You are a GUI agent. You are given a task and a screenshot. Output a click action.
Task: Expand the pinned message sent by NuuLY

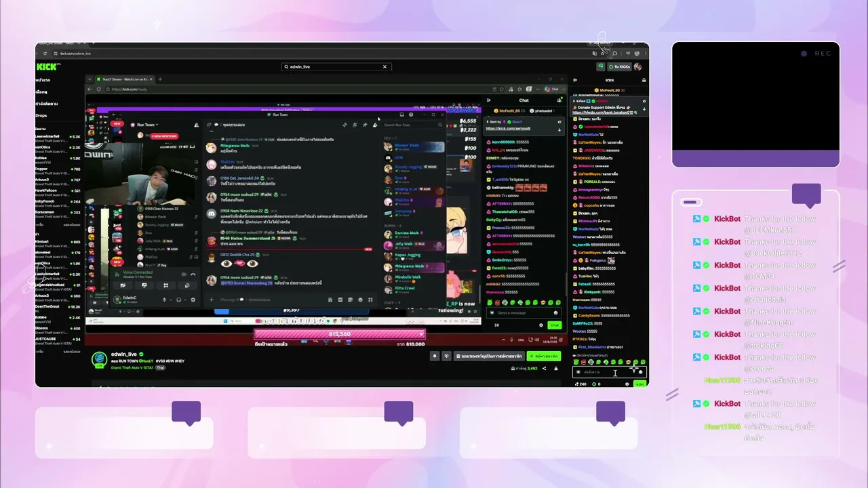[559, 129]
